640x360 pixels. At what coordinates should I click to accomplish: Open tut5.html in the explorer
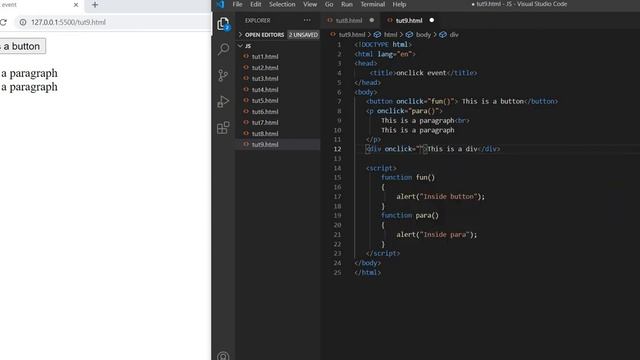(x=265, y=100)
